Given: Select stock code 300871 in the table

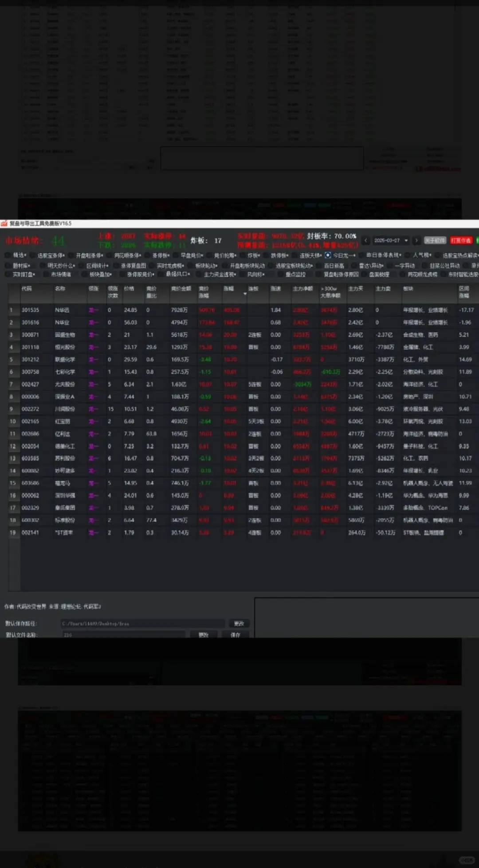Looking at the screenshot, I should tap(30, 335).
